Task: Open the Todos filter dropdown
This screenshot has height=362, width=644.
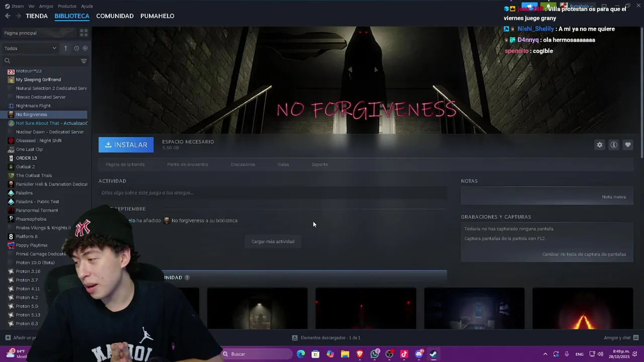Action: (30, 48)
